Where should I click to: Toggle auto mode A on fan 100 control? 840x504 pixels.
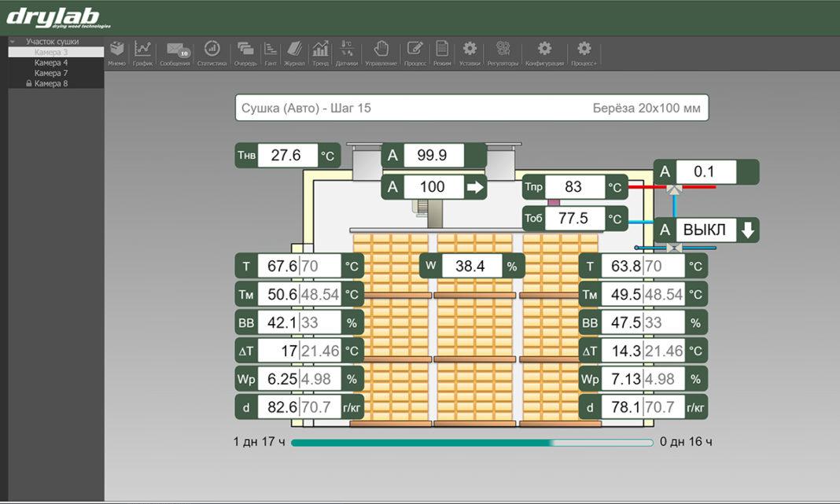click(x=393, y=187)
